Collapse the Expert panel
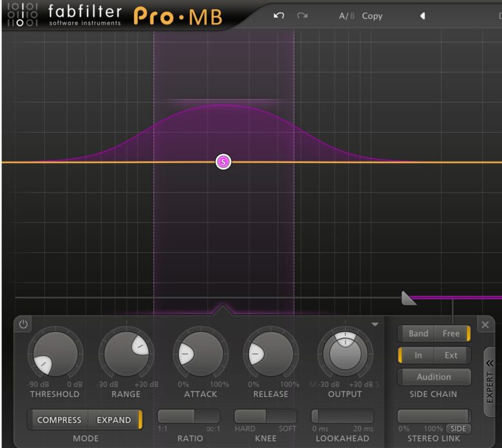Screen dimensions: 502x448 (490, 382)
